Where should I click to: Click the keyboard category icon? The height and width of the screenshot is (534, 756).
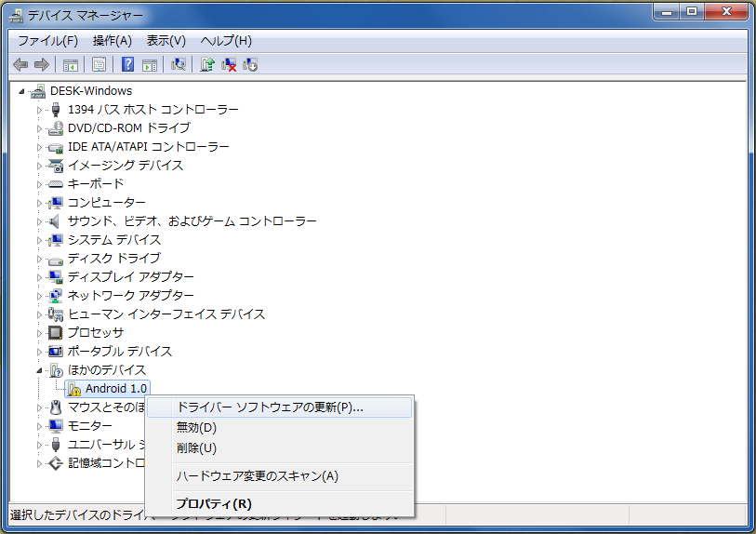[x=56, y=184]
